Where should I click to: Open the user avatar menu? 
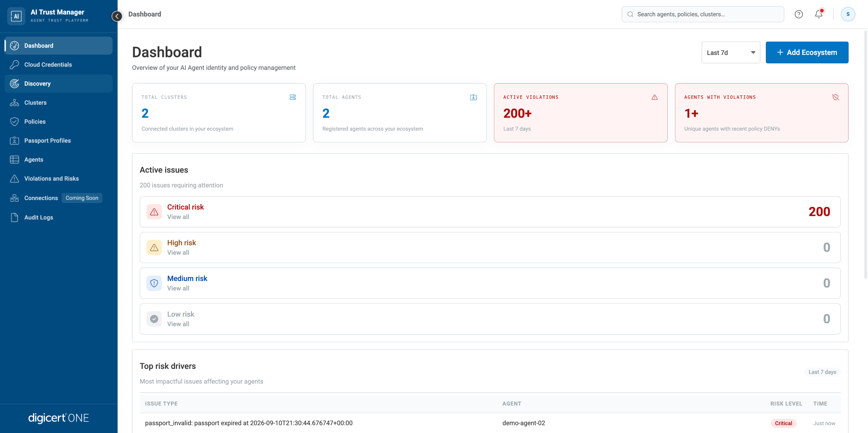[848, 14]
